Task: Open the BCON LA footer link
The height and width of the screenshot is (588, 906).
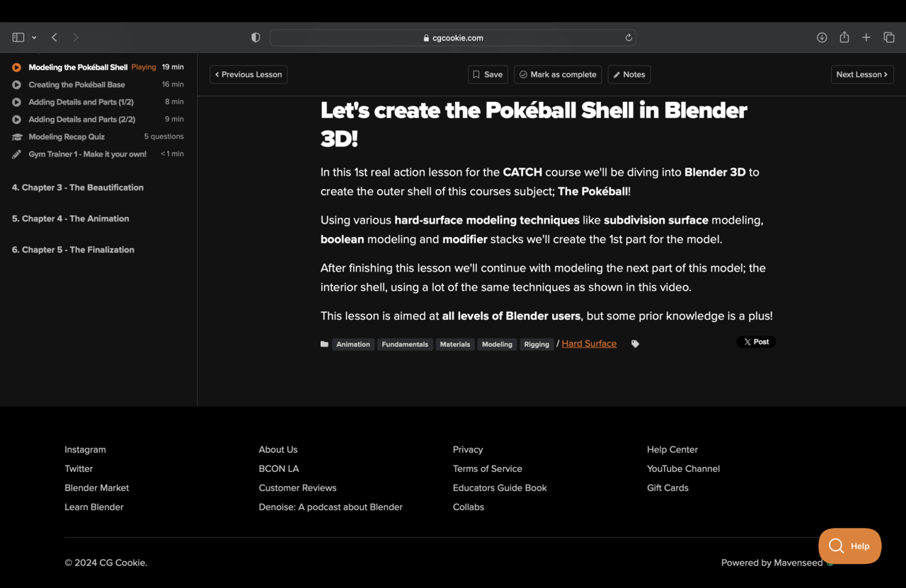Action: 279,468
